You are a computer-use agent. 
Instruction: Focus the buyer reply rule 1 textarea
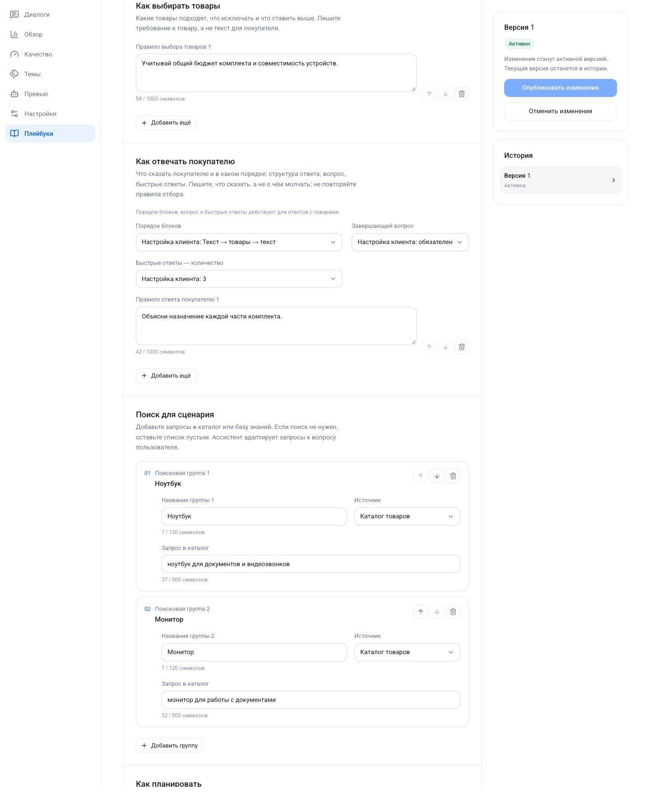click(276, 326)
